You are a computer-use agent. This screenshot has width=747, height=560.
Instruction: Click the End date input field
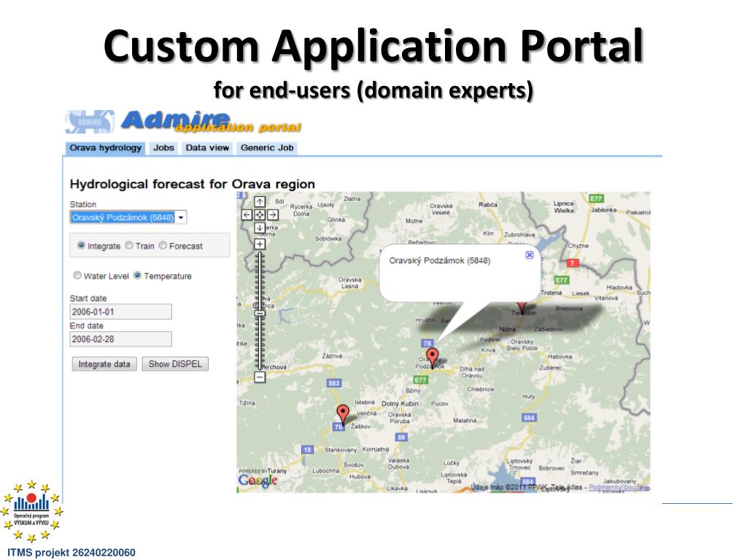[120, 339]
